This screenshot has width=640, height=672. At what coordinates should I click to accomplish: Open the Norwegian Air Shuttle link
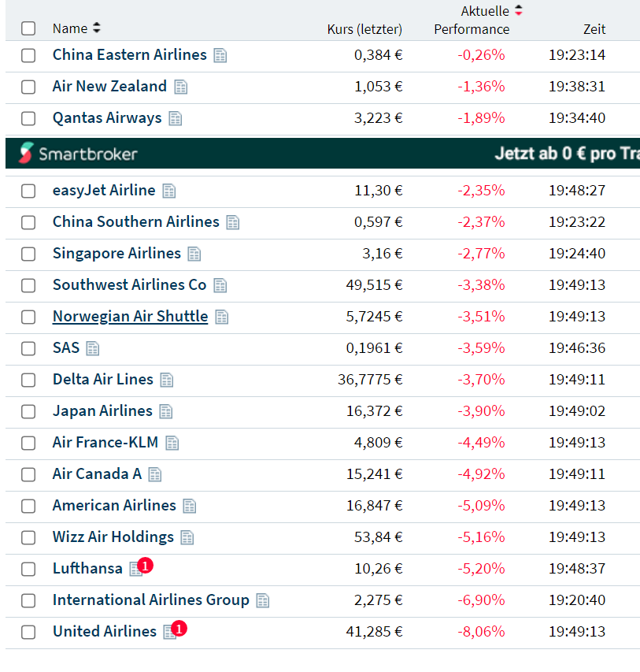pos(130,316)
